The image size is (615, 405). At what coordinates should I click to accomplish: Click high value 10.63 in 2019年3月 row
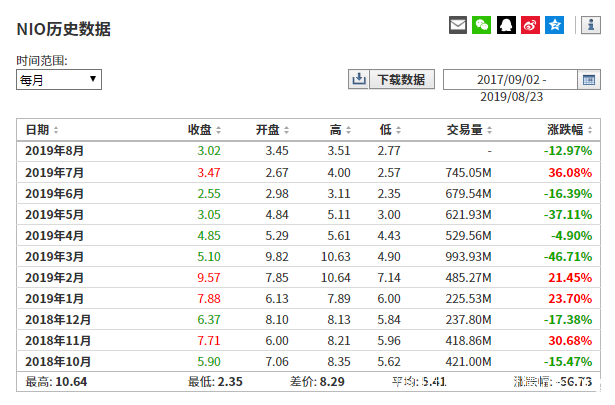coord(336,257)
